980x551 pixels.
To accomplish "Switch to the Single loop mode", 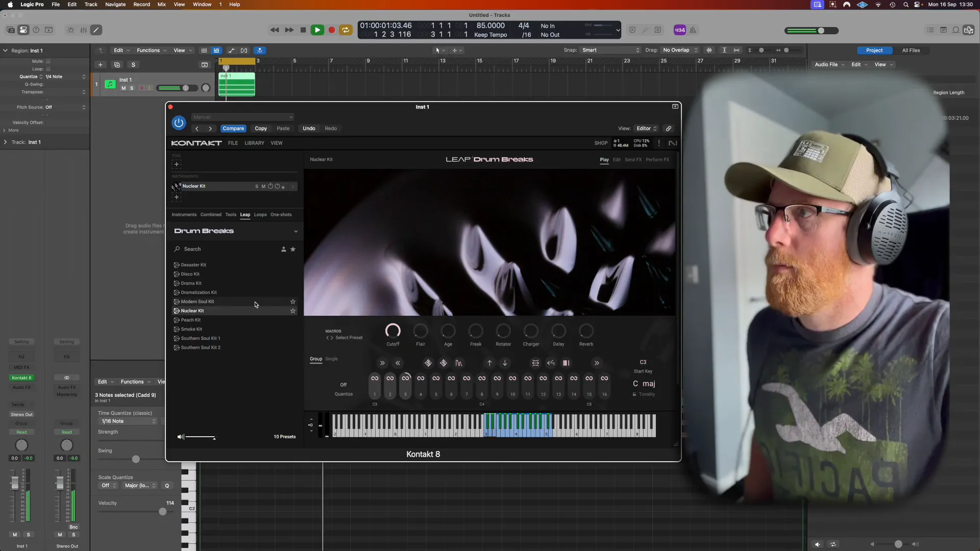I will (331, 359).
